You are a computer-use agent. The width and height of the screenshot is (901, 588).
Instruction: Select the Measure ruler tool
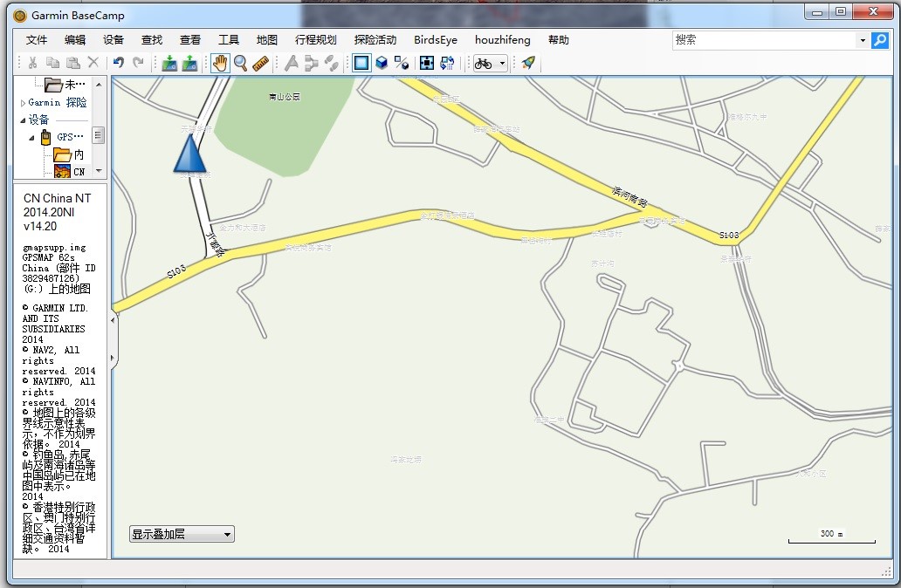[x=261, y=63]
